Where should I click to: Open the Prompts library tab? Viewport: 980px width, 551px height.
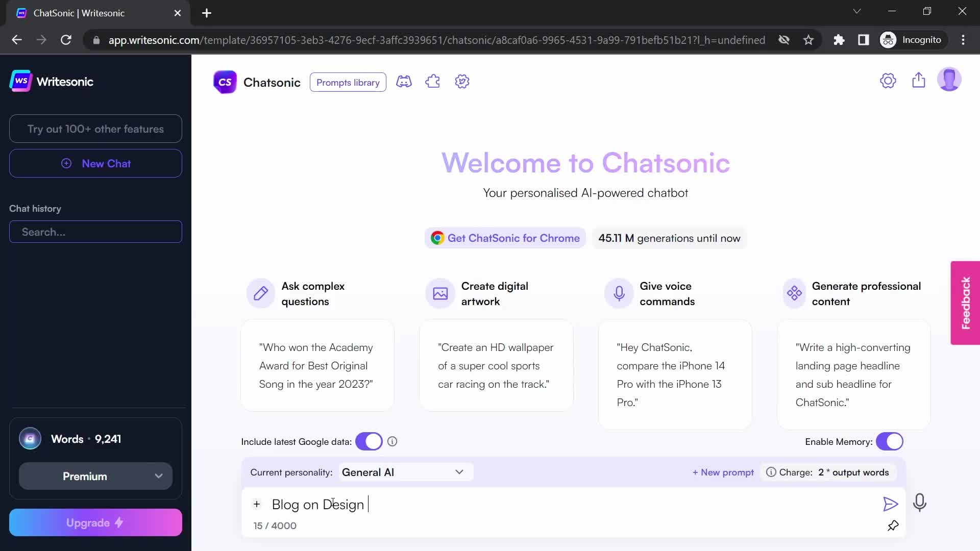point(348,82)
